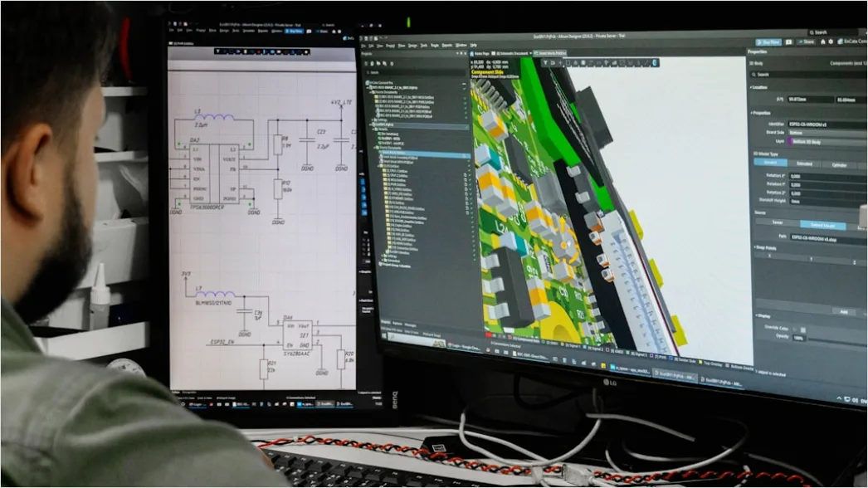Open the Override Color swatch in Display section
This screenshot has width=868, height=488.
803,329
